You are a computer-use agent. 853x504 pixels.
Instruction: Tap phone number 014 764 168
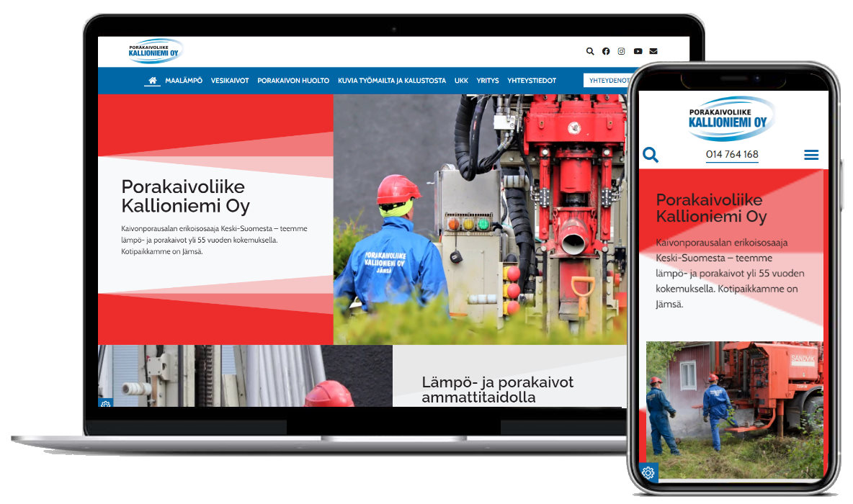click(x=732, y=154)
